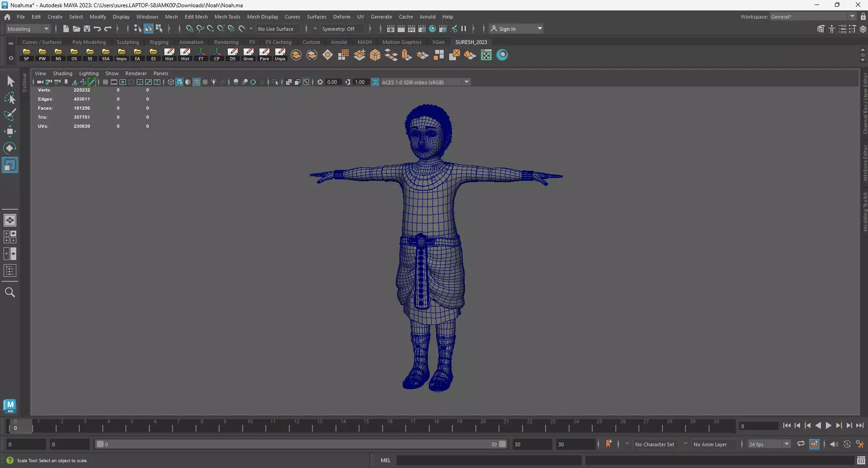Play the animation backwards
868x468 pixels.
[818, 425]
